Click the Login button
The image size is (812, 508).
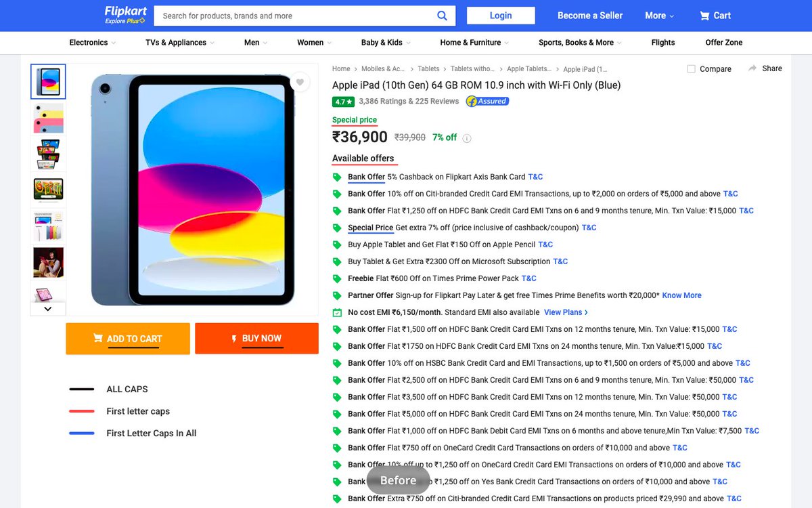pyautogui.click(x=501, y=16)
